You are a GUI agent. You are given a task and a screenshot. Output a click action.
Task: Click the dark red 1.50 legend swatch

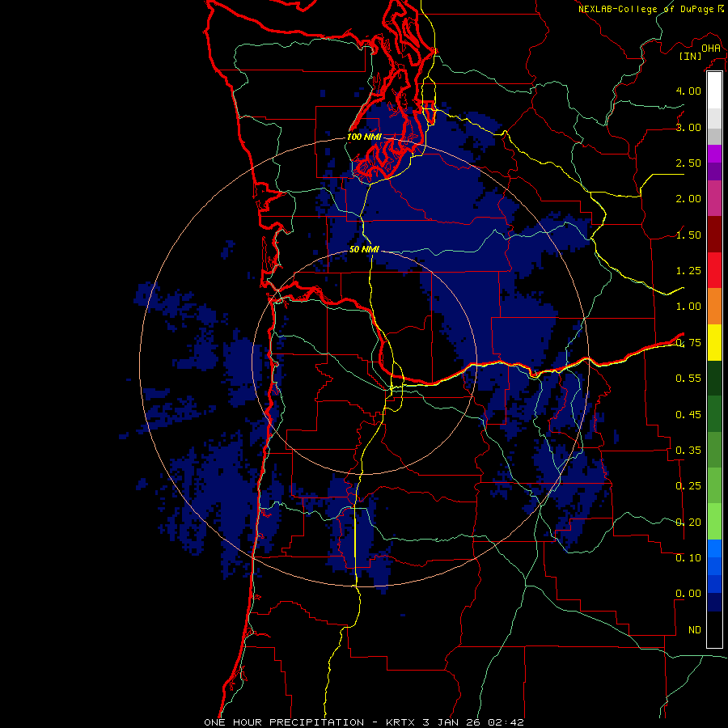(714, 235)
